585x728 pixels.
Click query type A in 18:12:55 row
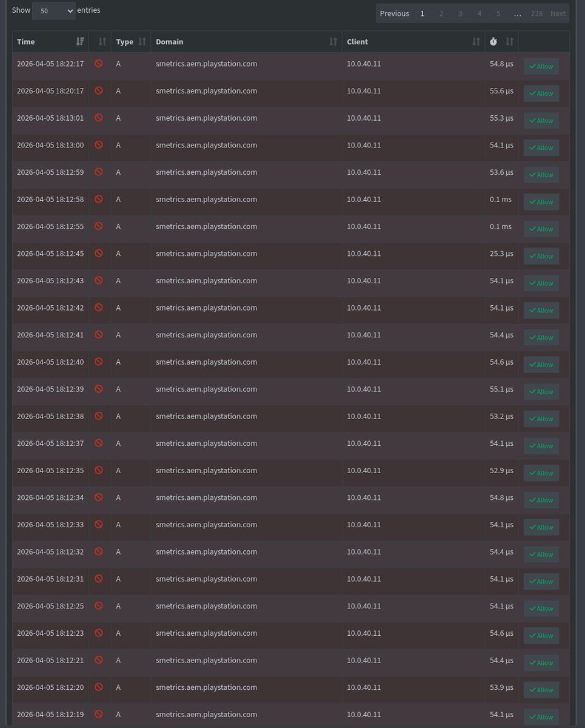(x=118, y=226)
